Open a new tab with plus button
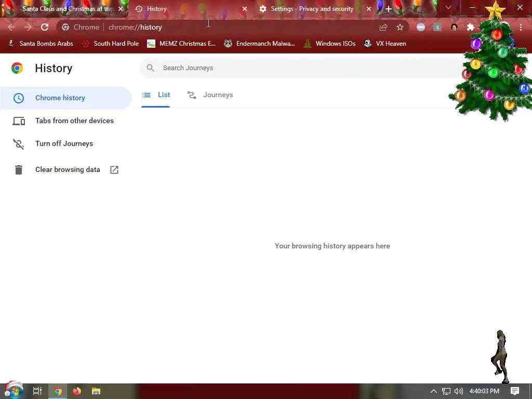532x399 pixels. pos(389,9)
